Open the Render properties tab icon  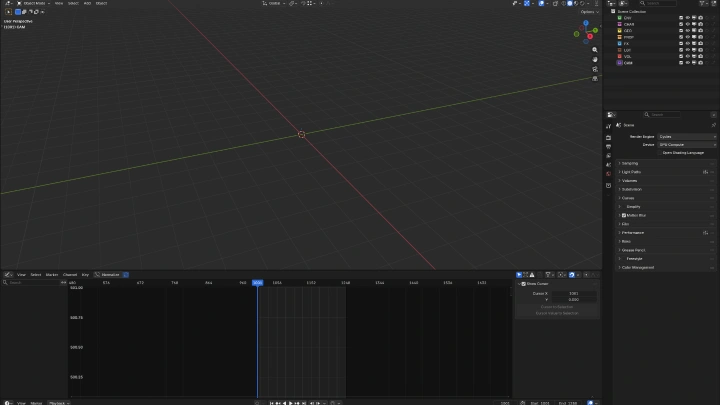click(608, 137)
